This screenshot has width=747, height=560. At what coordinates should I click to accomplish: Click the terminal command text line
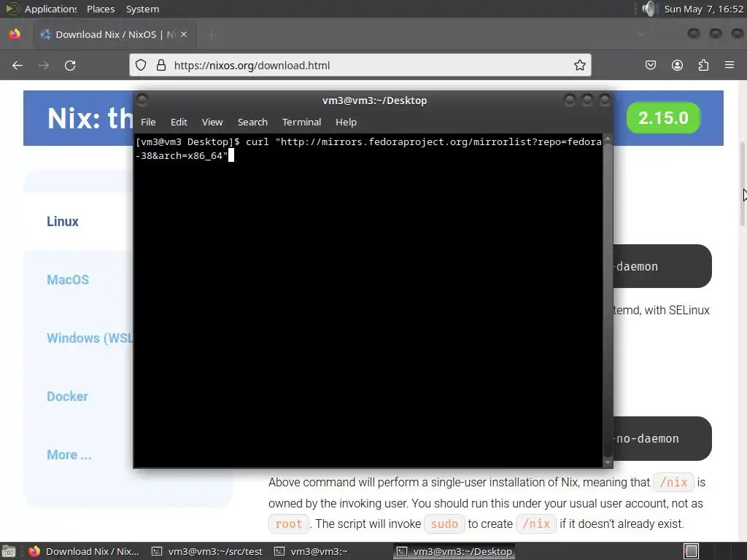tap(368, 149)
